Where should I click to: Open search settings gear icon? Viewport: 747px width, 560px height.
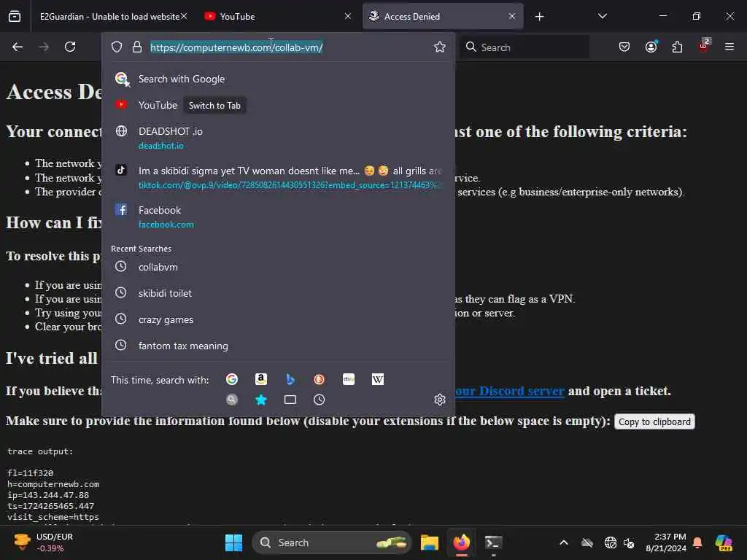[440, 400]
